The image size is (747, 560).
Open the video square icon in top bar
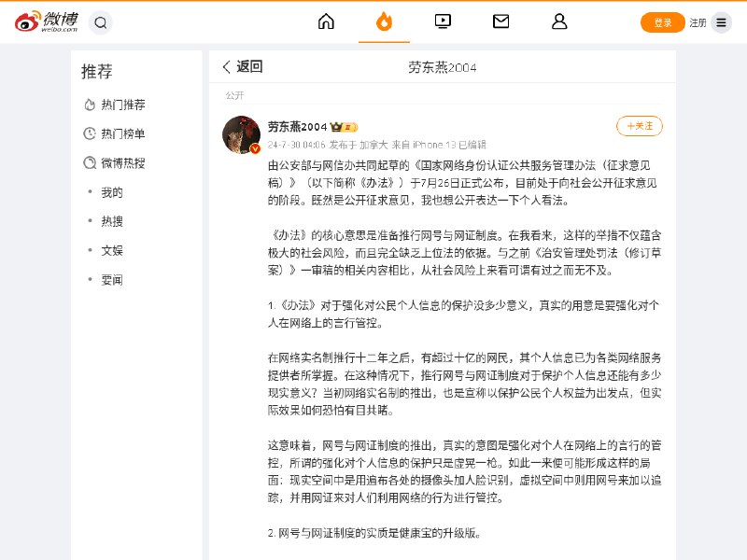(442, 22)
